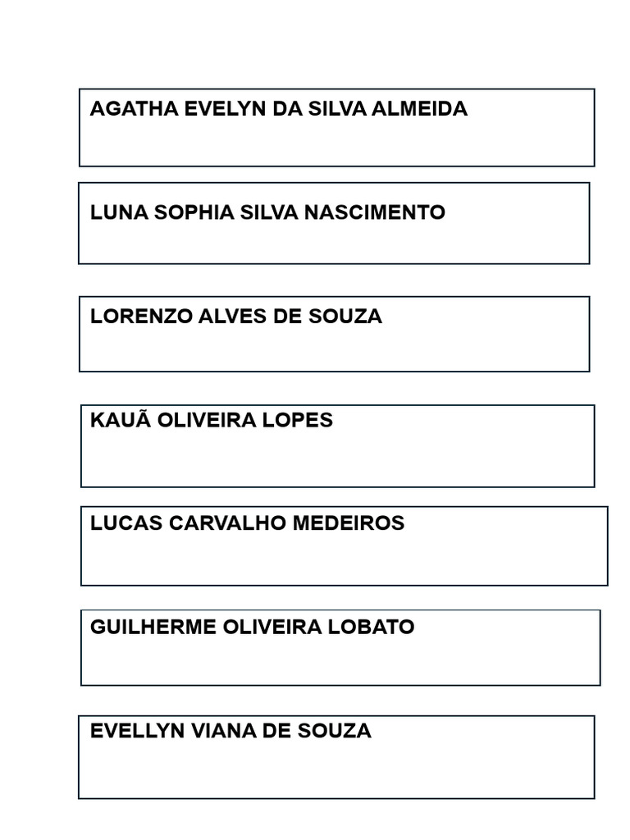Select the word ALMEIDA in the top text box
The height and width of the screenshot is (840, 630).
pos(419,109)
